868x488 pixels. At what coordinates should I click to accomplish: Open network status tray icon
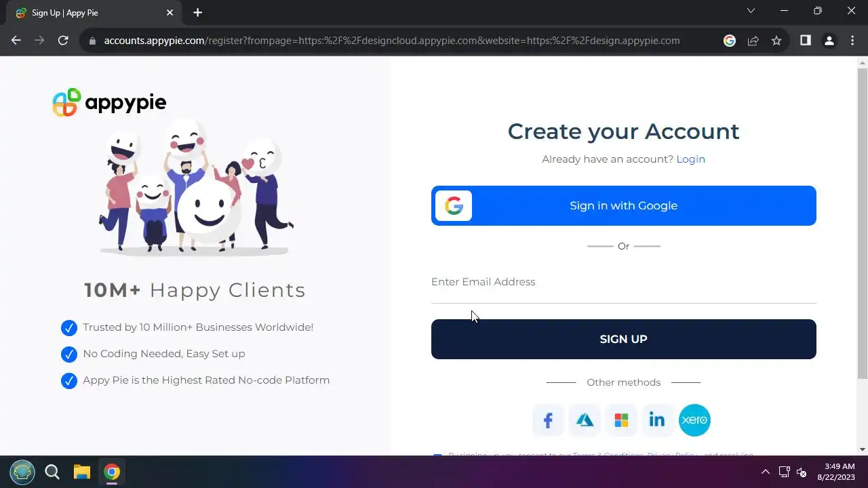pyautogui.click(x=784, y=472)
